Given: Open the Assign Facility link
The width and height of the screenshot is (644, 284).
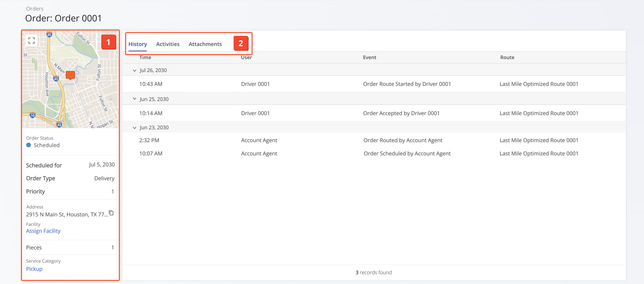Looking at the screenshot, I should [x=43, y=231].
